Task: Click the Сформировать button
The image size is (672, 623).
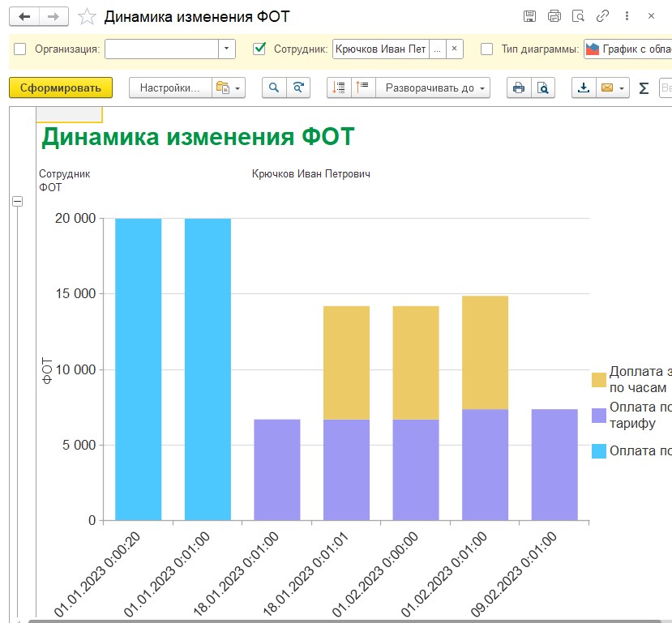Action: pyautogui.click(x=61, y=87)
